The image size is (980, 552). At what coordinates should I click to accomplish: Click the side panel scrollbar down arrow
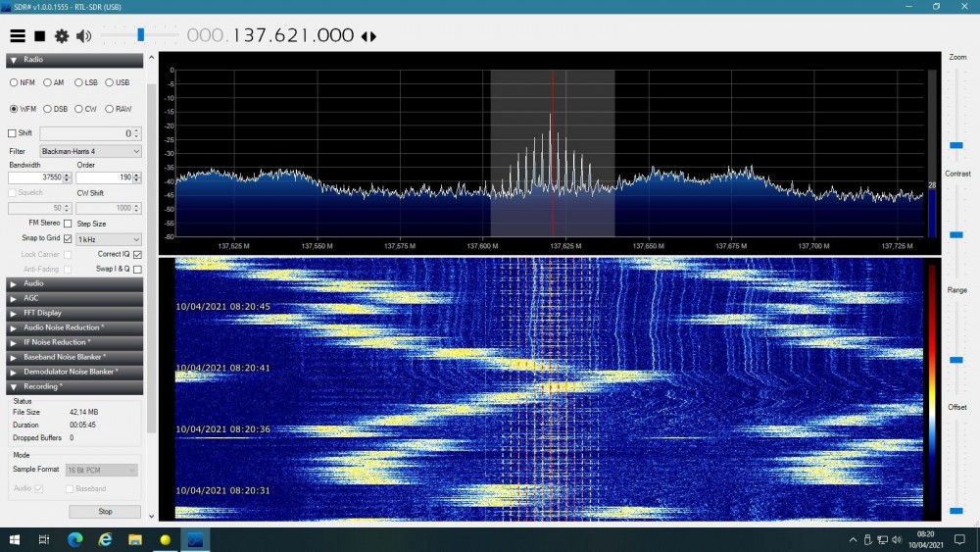coord(151,517)
